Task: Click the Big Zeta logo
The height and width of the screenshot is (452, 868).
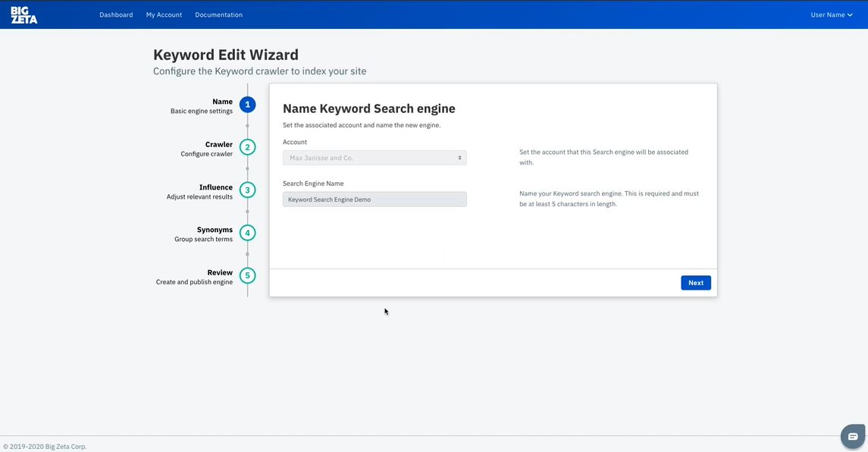Action: tap(24, 15)
